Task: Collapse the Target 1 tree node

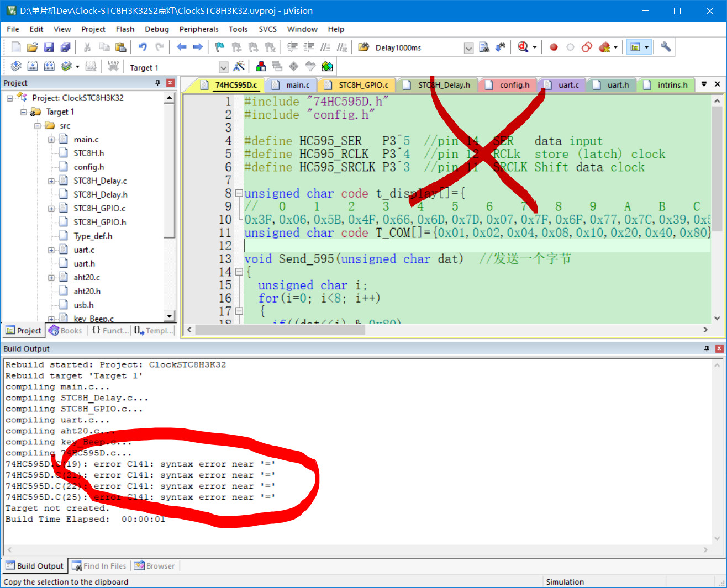Action: tap(24, 112)
